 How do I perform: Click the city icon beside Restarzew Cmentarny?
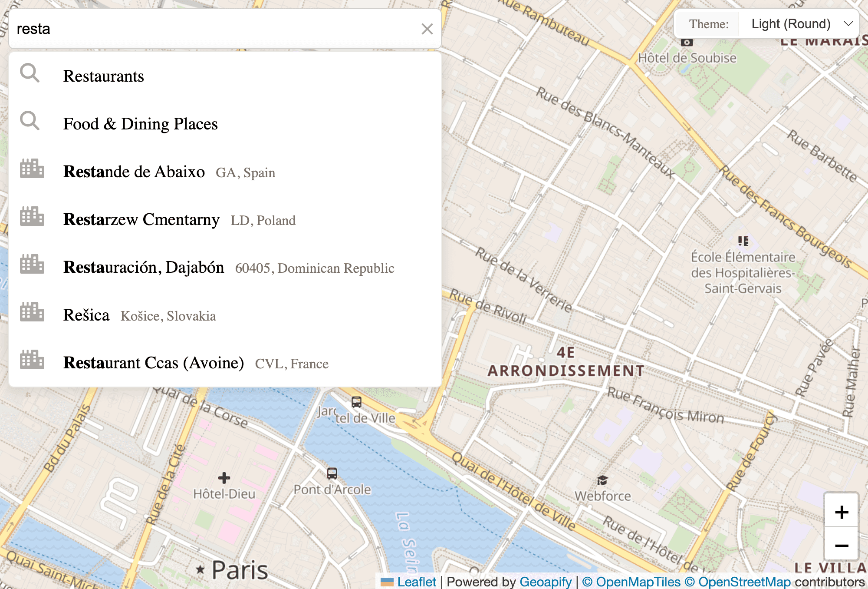pos(32,216)
